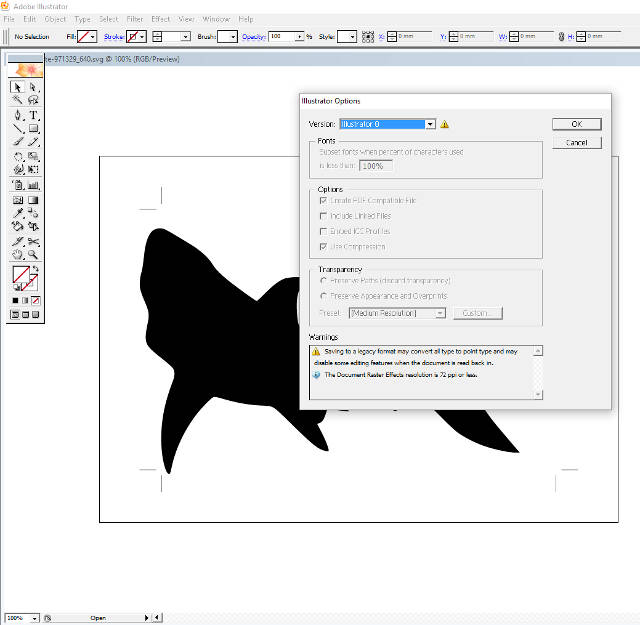Select the Mesh tool
The height and width of the screenshot is (625, 640).
(x=17, y=200)
